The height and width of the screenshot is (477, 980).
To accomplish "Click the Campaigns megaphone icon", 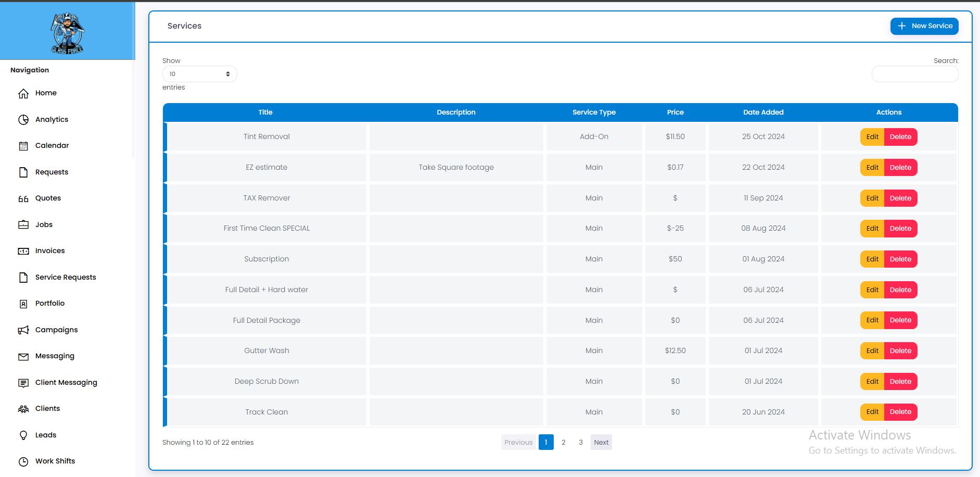I will [x=23, y=330].
